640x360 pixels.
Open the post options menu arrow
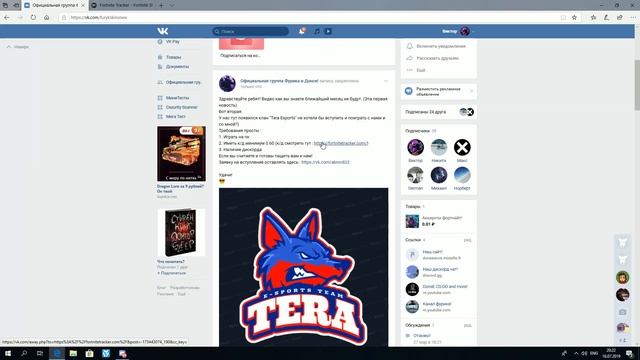(385, 81)
